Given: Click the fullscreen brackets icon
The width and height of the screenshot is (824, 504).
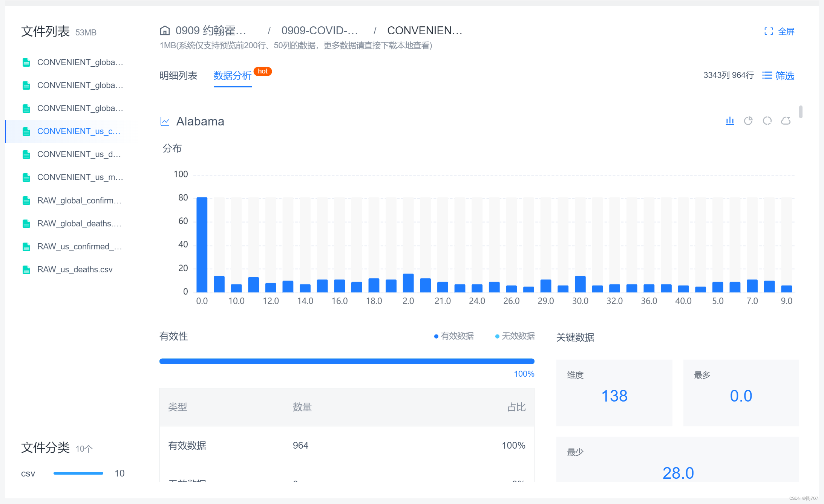Looking at the screenshot, I should (769, 31).
